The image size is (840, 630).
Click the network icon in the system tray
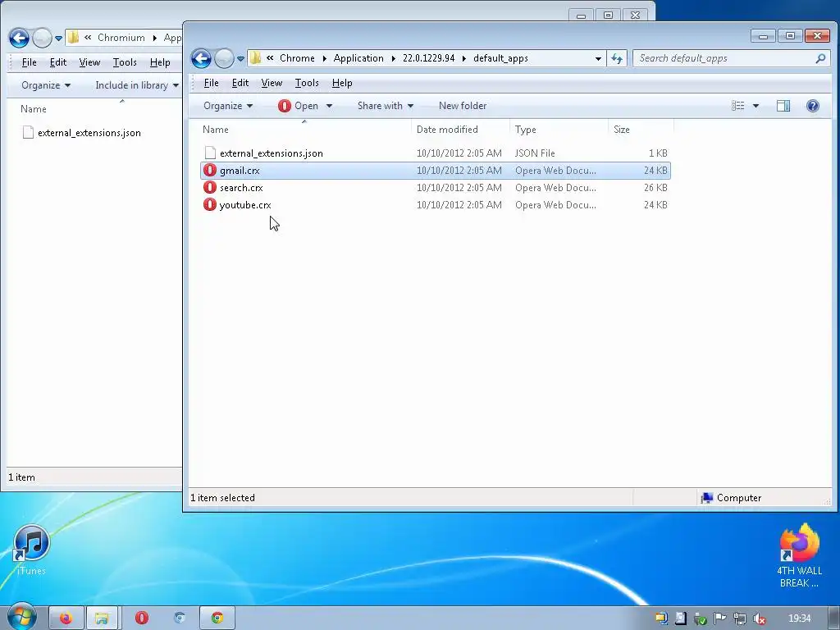739,619
